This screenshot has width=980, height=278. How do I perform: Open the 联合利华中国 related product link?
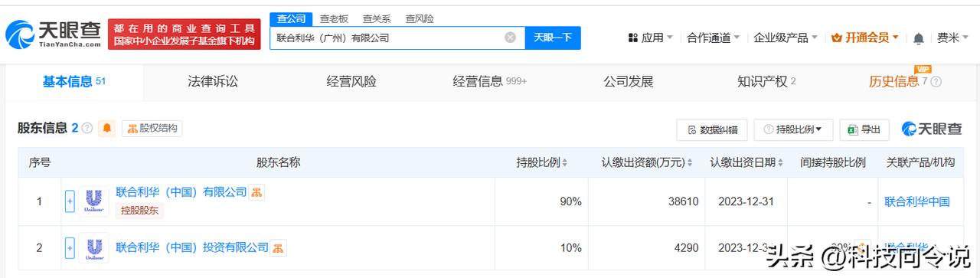pos(917,201)
